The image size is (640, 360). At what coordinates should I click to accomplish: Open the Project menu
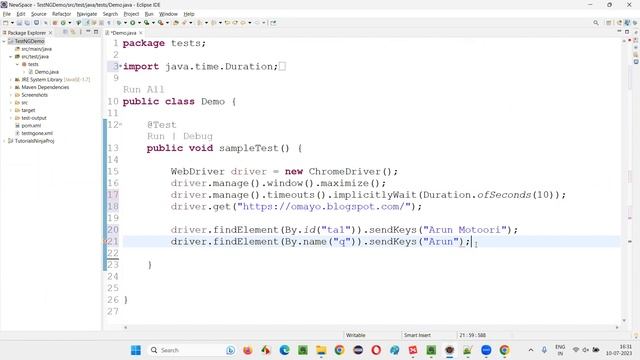[x=131, y=14]
